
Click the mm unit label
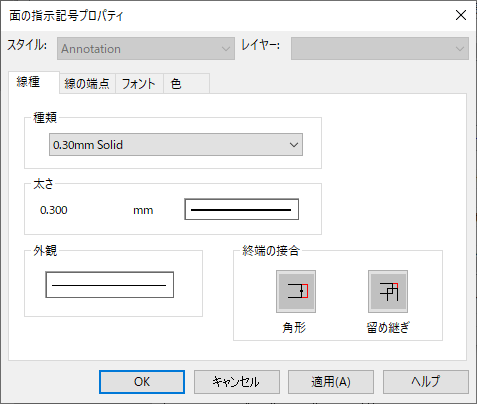[x=143, y=211]
